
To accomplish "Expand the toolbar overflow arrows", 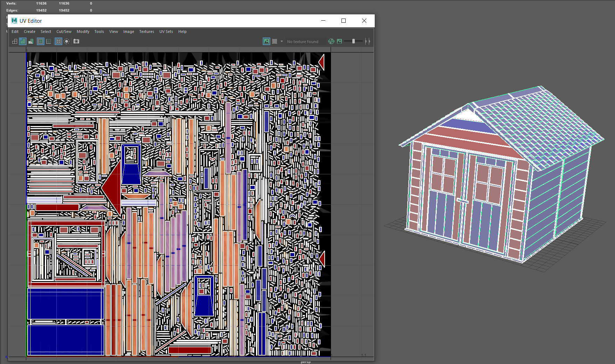I will (x=367, y=41).
